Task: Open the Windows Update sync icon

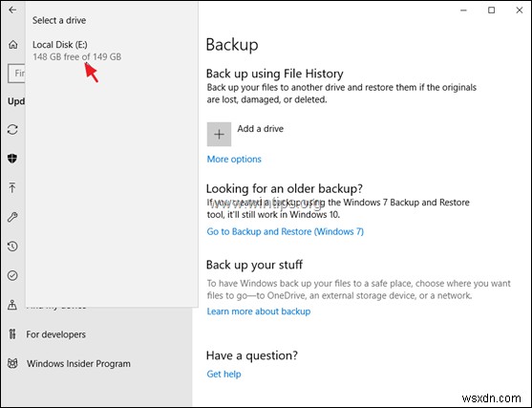Action: (x=12, y=129)
